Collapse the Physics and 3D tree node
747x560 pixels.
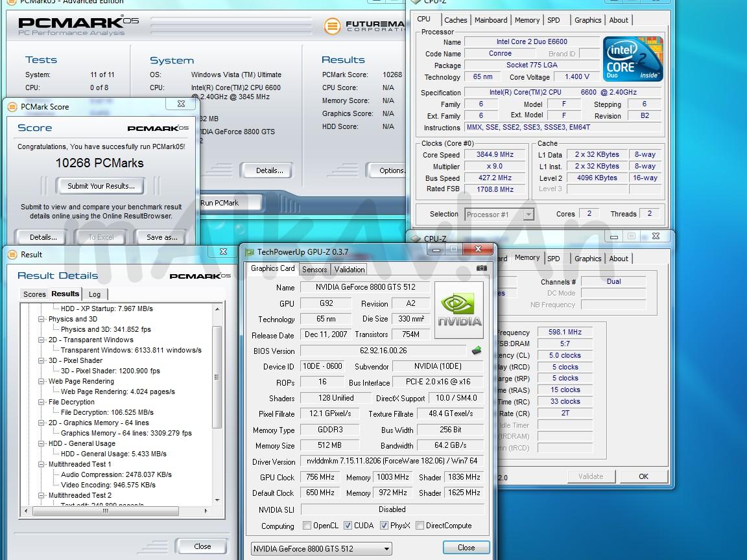coord(41,319)
